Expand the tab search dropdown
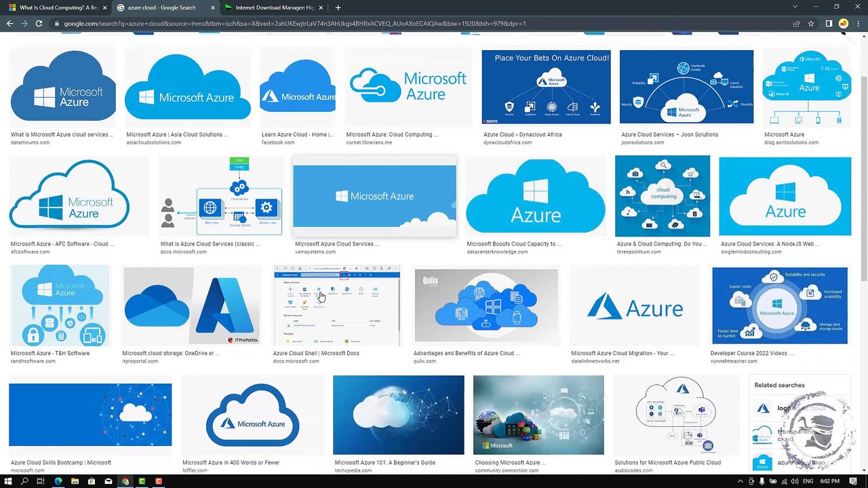 pos(795,7)
